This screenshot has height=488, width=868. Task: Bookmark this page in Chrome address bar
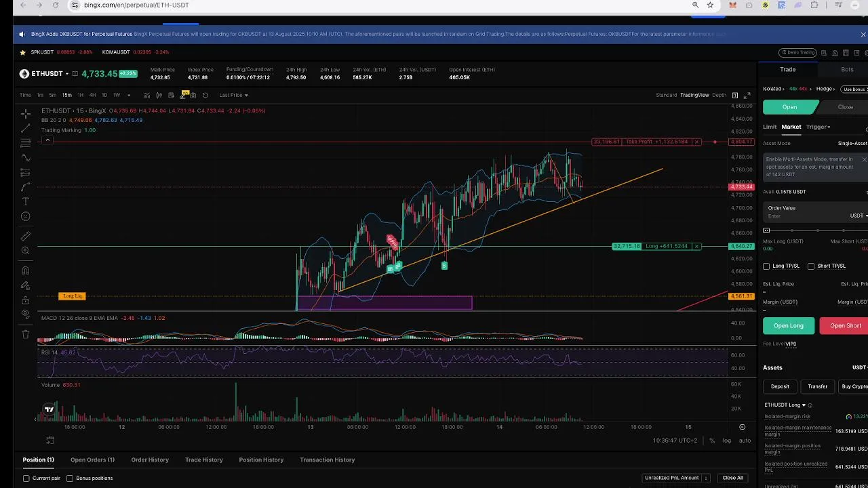(x=710, y=5)
